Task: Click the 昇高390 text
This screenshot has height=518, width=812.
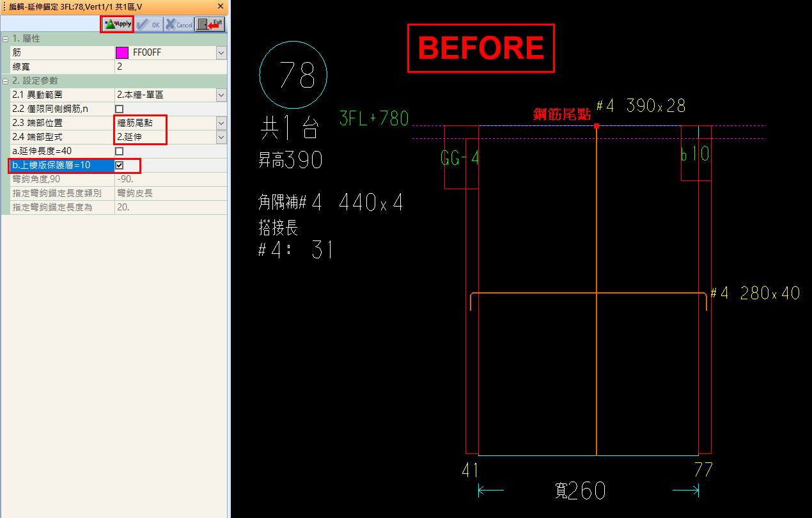Action: [290, 161]
